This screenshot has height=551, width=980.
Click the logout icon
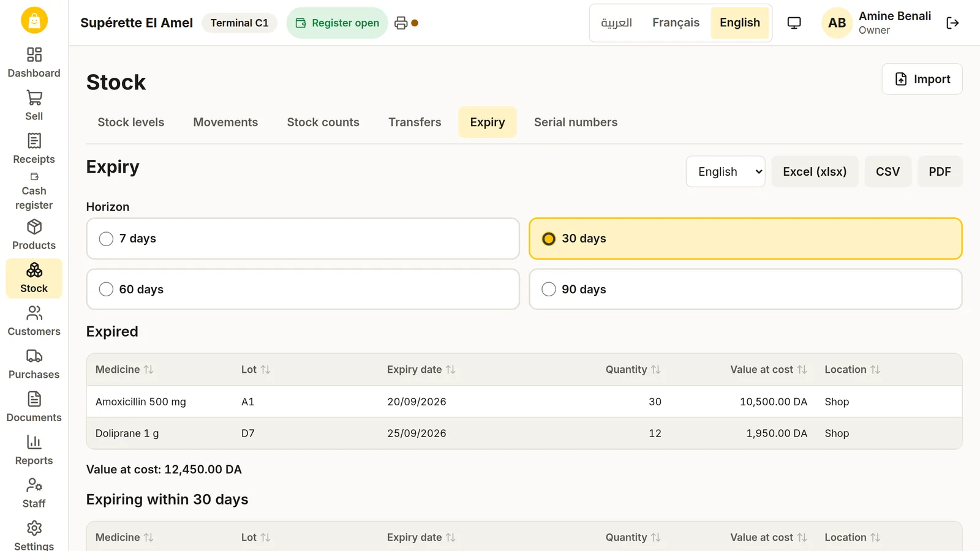[x=952, y=23]
